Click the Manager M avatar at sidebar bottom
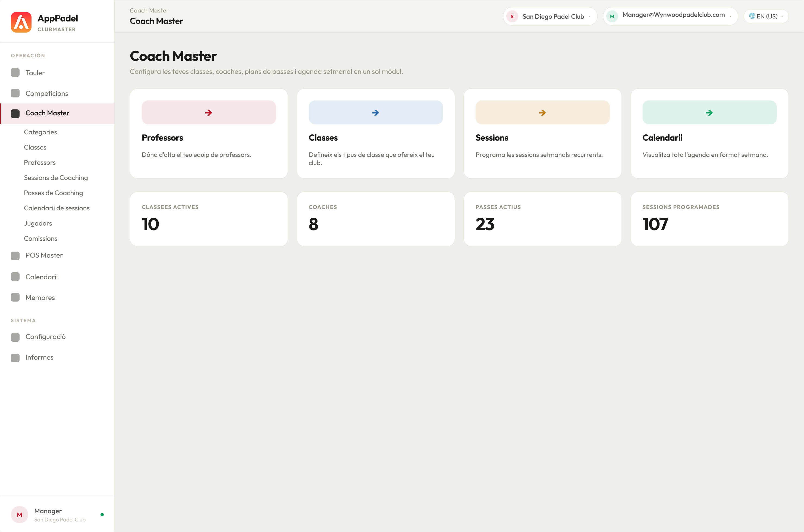 19,515
